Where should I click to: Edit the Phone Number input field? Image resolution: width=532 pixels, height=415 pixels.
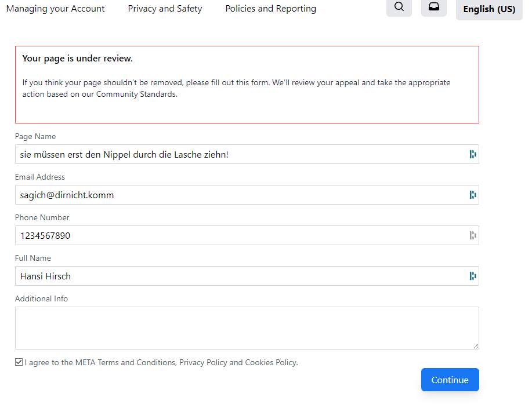pyautogui.click(x=247, y=235)
